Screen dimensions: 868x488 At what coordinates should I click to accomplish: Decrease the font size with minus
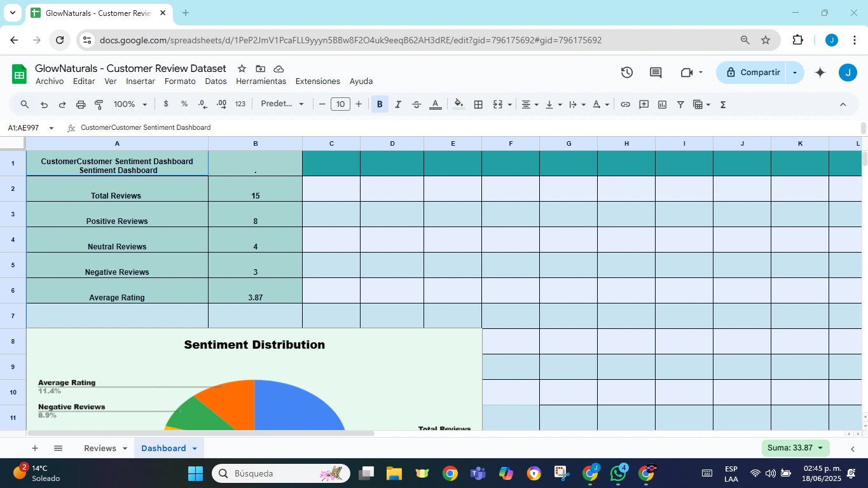coord(322,104)
